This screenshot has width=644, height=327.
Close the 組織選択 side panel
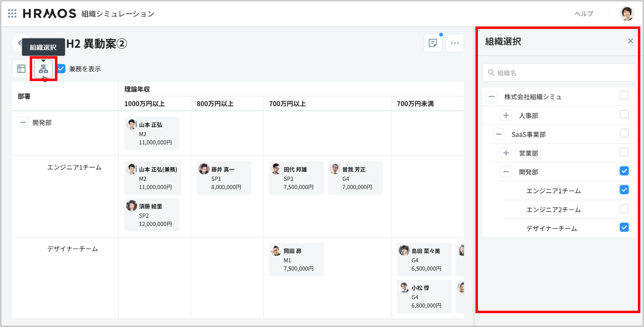(630, 41)
